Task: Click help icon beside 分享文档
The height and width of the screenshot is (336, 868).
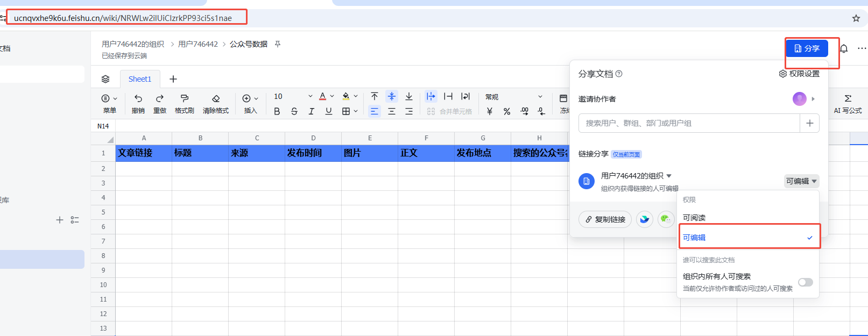Action: coord(619,74)
